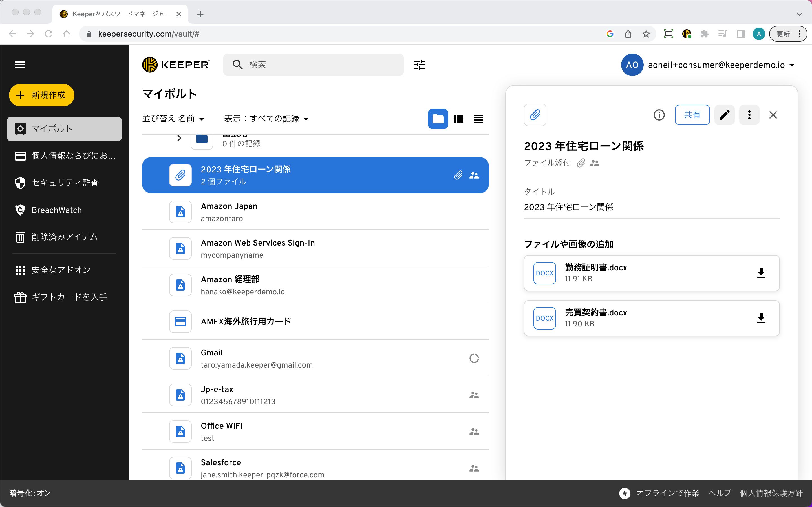This screenshot has width=812, height=507.
Task: Open BreachWatch in sidebar
Action: (57, 210)
